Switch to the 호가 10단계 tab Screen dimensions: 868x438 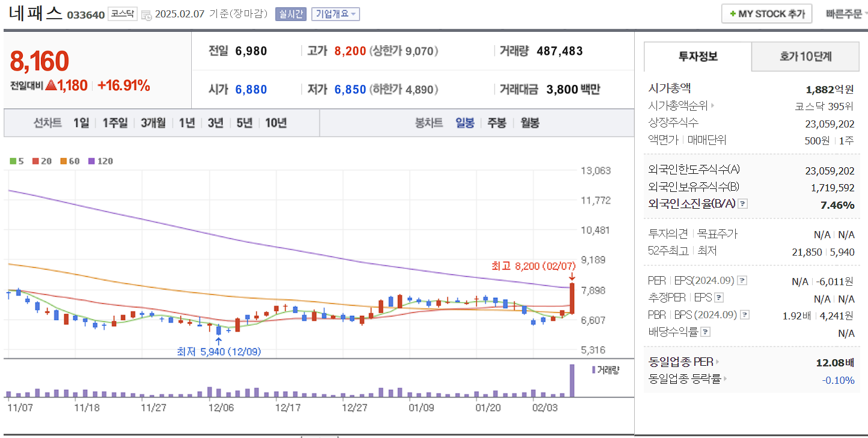tap(805, 57)
